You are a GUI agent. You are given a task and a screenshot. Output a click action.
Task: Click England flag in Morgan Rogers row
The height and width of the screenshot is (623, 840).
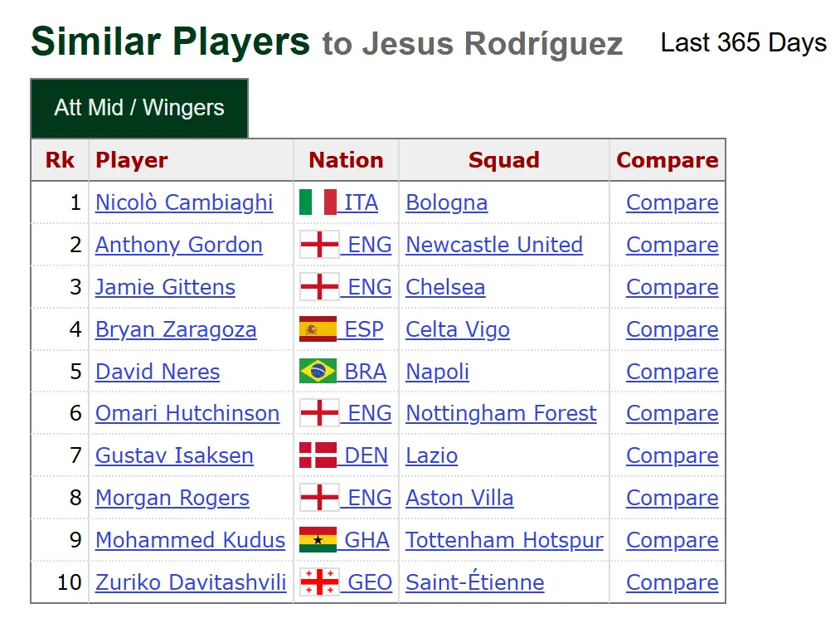pos(319,498)
